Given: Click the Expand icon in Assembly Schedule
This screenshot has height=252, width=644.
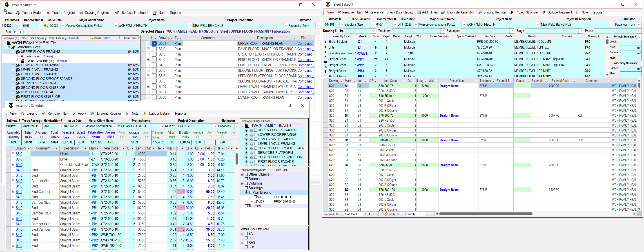Looking at the screenshot, I should (22, 114).
